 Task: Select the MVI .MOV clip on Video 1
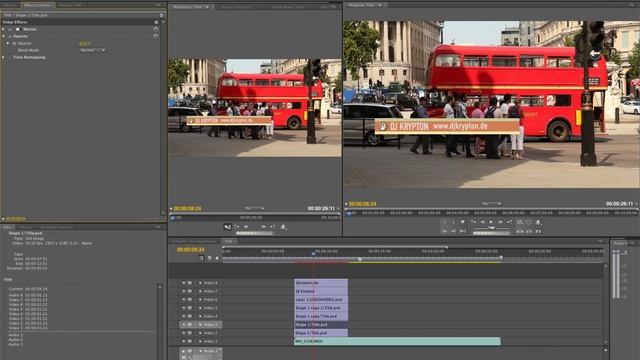(397, 341)
